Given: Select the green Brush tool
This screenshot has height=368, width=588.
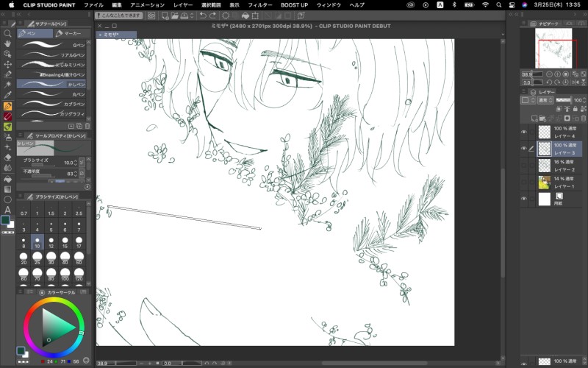Looking at the screenshot, I should pos(7,127).
